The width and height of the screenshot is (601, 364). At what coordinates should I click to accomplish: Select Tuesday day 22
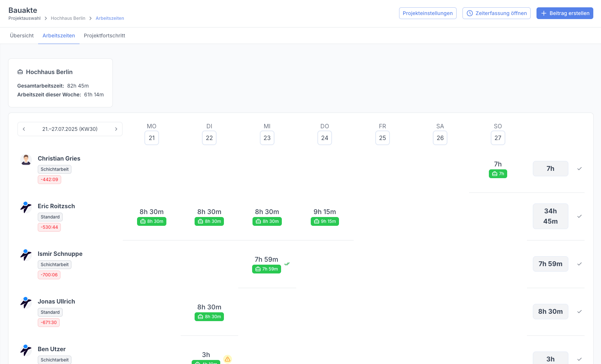pos(209,138)
